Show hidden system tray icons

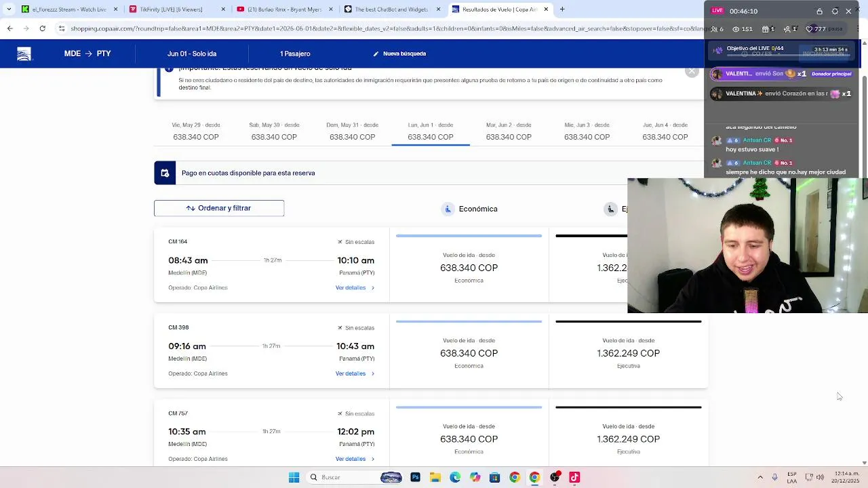click(x=760, y=477)
